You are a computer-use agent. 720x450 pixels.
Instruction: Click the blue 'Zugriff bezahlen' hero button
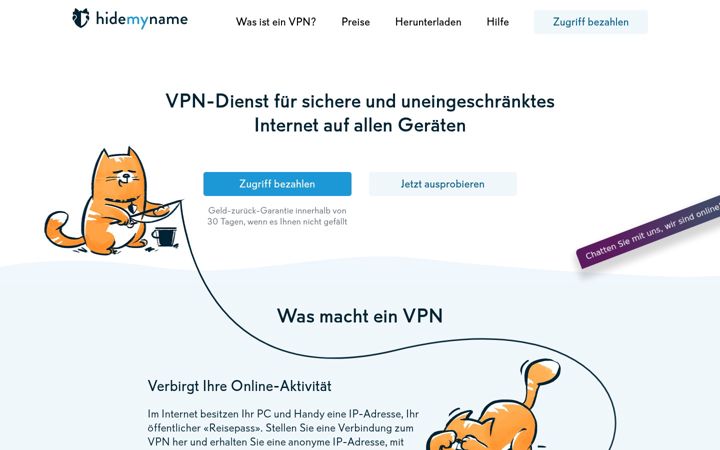[277, 184]
